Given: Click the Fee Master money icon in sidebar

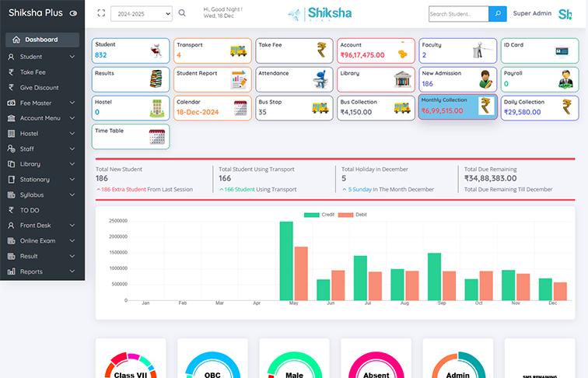Looking at the screenshot, I should (x=11, y=103).
